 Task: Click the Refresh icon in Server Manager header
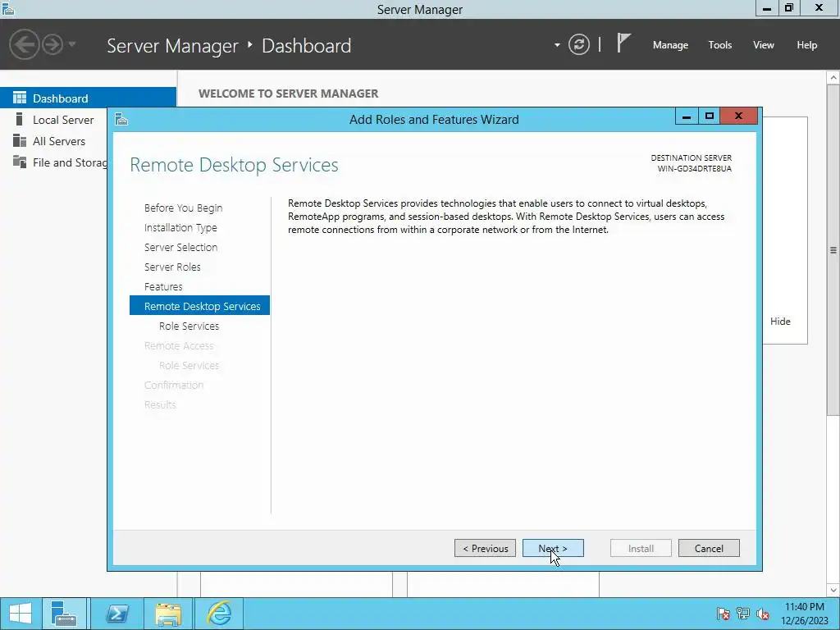point(578,44)
